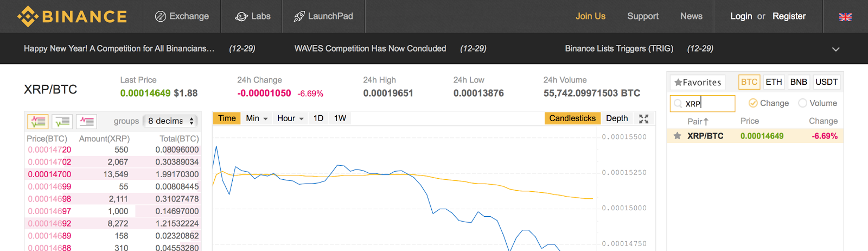Select the Volume radio option
Screen dimensions: 868x251
(x=818, y=103)
